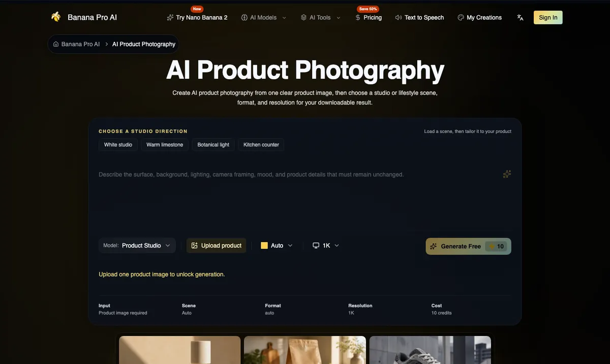Click the home icon in breadcrumb

(x=56, y=44)
